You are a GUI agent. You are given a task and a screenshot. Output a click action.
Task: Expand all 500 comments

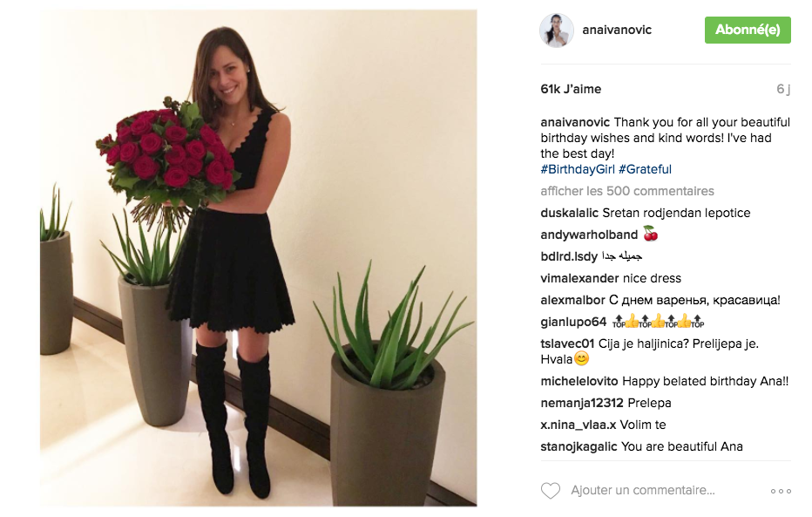click(x=627, y=191)
